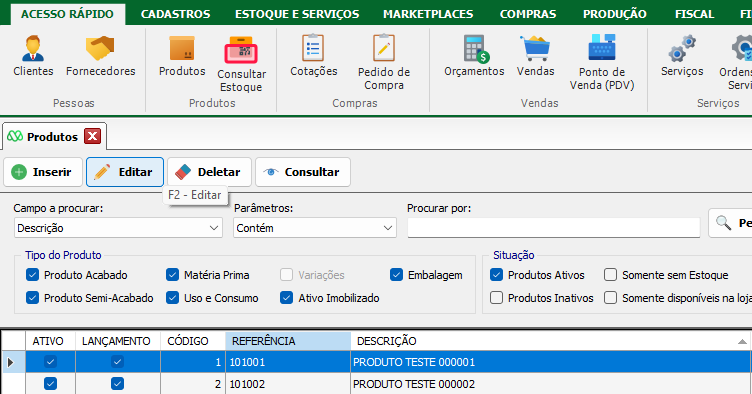Enable the Produtos Inativos checkbox
This screenshot has width=752, height=394.
click(x=496, y=298)
